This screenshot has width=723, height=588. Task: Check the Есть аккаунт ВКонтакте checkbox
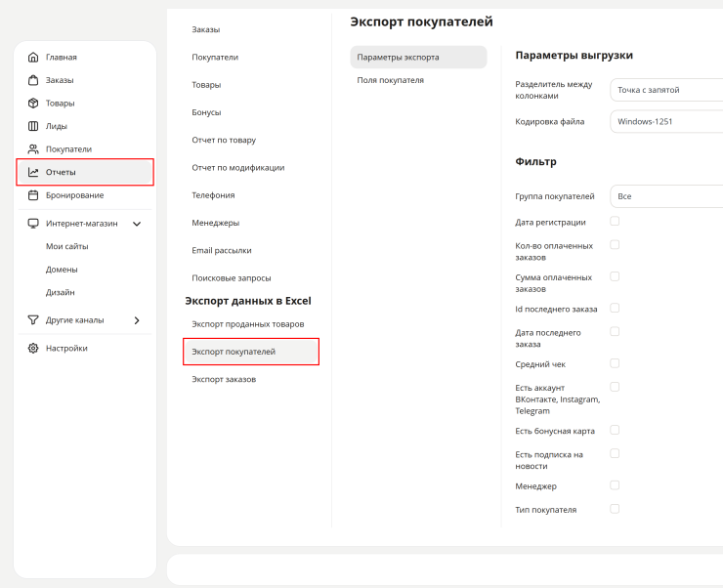click(615, 387)
